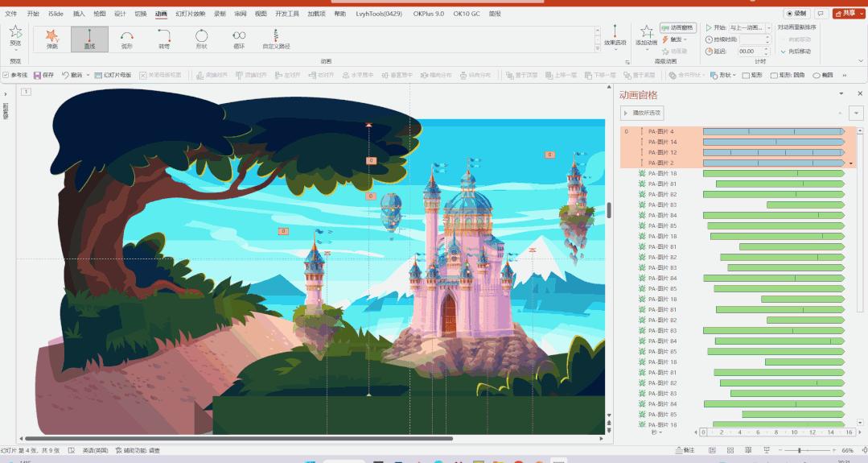Viewport: 868px width, 463px height.
Task: Select the 直线 (line) motion path
Action: click(89, 39)
